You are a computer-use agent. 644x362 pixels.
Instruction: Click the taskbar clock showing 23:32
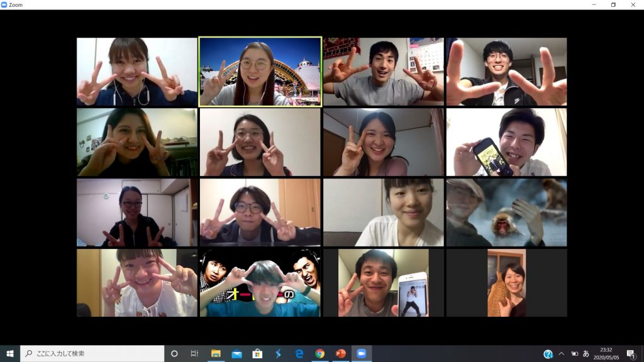click(x=607, y=353)
